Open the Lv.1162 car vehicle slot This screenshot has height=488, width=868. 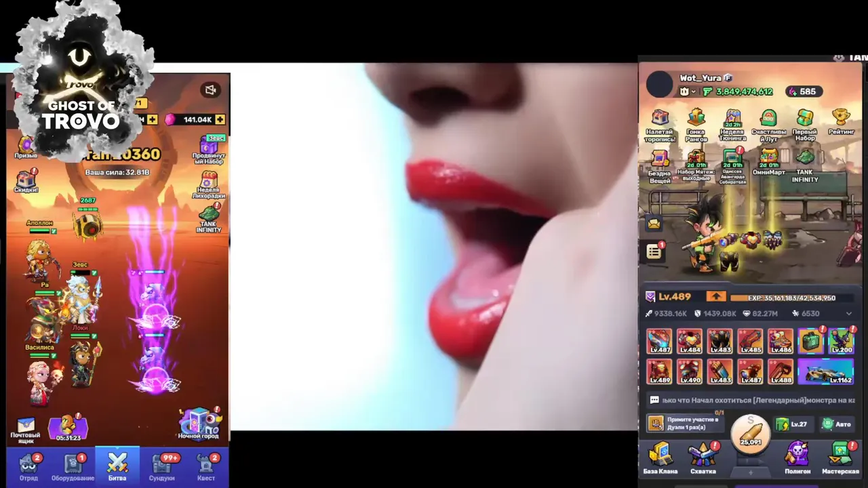[x=826, y=371]
